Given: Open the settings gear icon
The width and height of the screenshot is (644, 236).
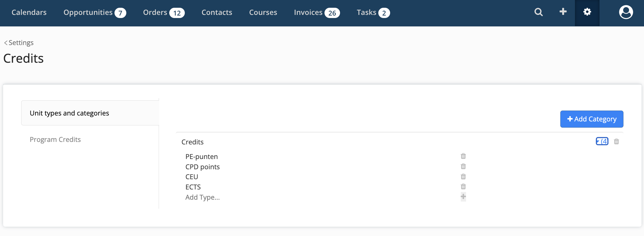Looking at the screenshot, I should pyautogui.click(x=587, y=12).
